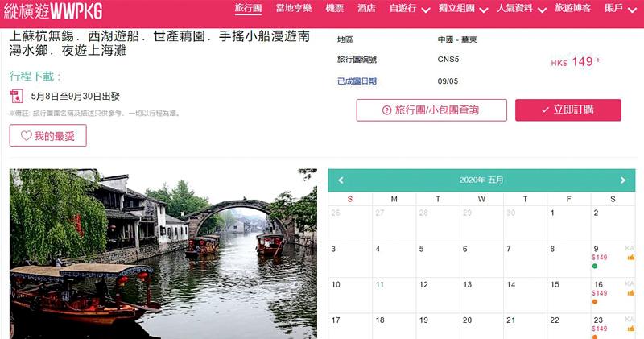Select May 15 in calendar
644x339 pixels.
569,295
